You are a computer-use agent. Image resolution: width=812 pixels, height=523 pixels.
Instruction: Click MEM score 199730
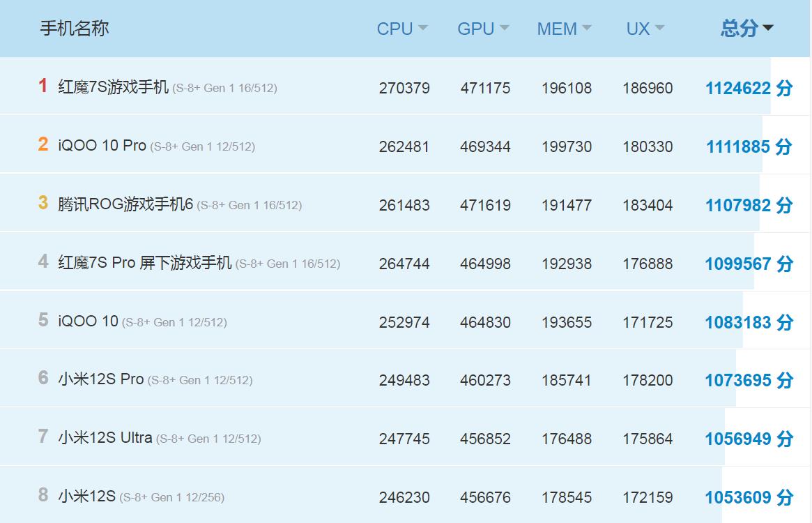point(567,146)
